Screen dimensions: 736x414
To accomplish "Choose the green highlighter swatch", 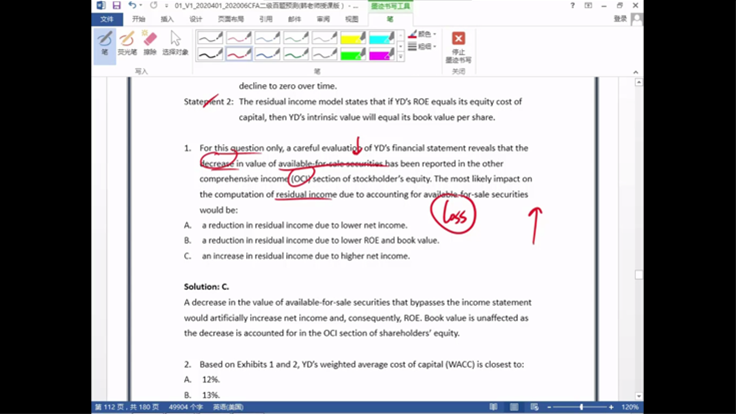I will [x=353, y=54].
